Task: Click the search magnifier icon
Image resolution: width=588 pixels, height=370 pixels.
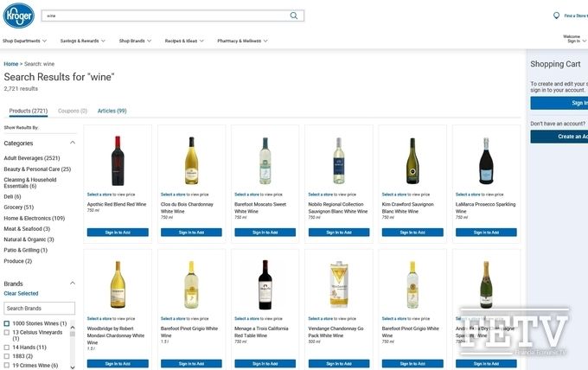Action: [x=294, y=16]
